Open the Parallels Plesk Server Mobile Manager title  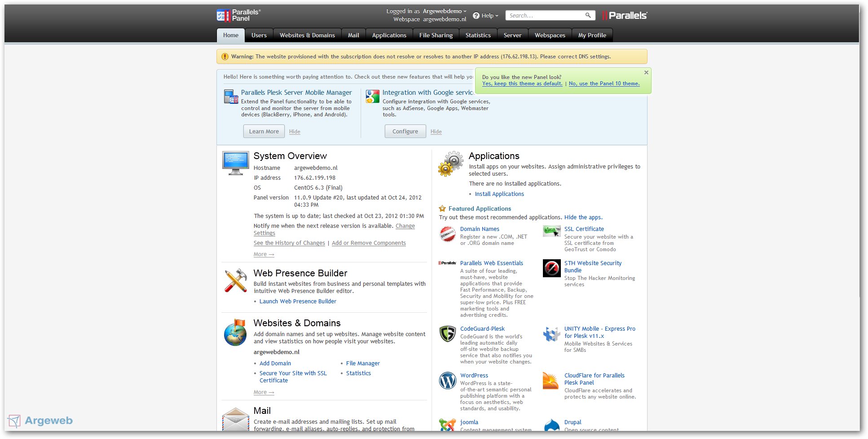point(296,93)
